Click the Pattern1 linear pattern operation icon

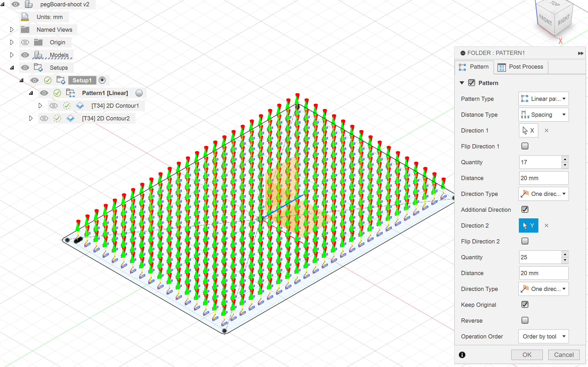pyautogui.click(x=70, y=93)
